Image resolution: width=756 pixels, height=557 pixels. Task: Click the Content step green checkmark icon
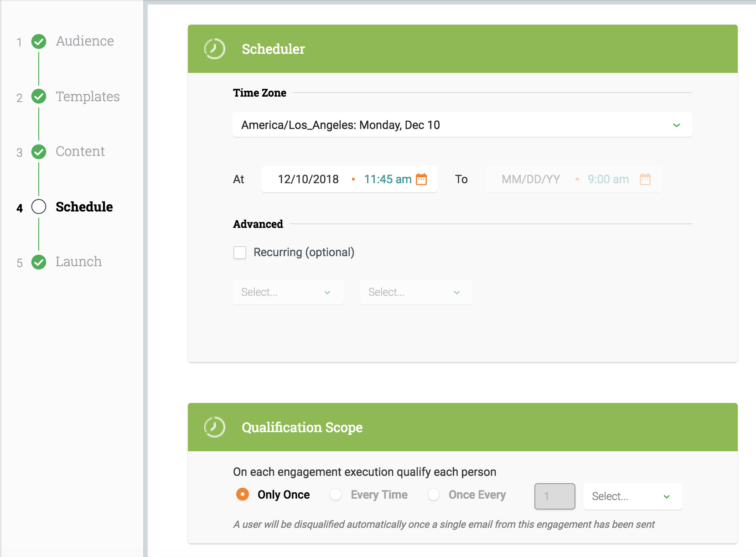point(39,152)
